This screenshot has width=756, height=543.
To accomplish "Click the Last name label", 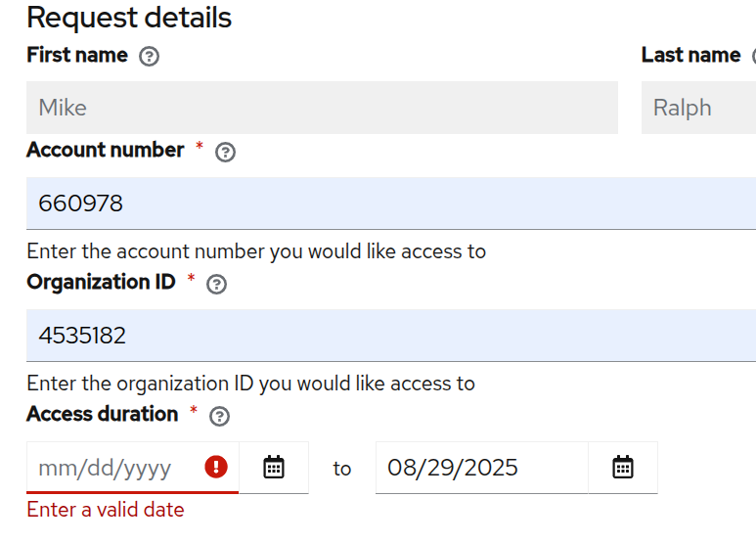I will click(690, 56).
